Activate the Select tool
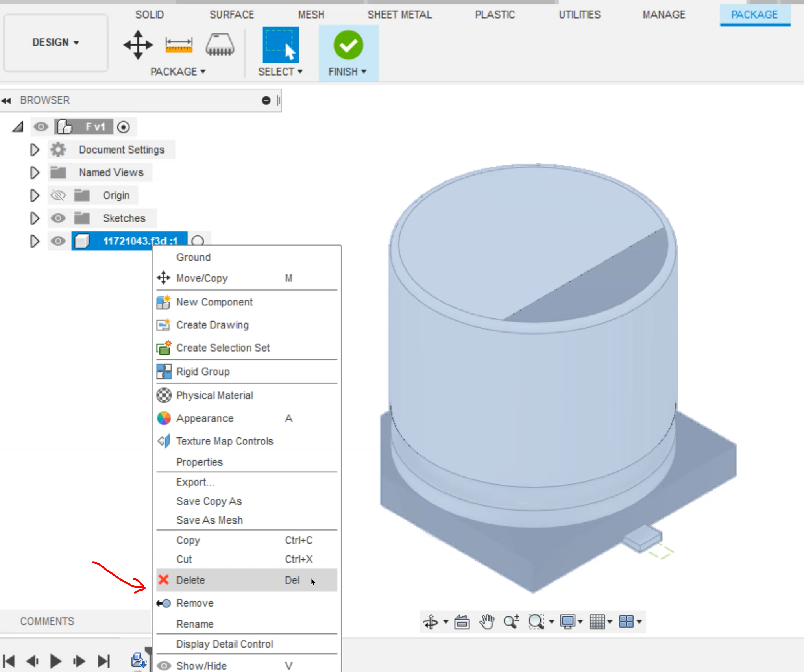Image resolution: width=804 pixels, height=672 pixels. (x=281, y=44)
